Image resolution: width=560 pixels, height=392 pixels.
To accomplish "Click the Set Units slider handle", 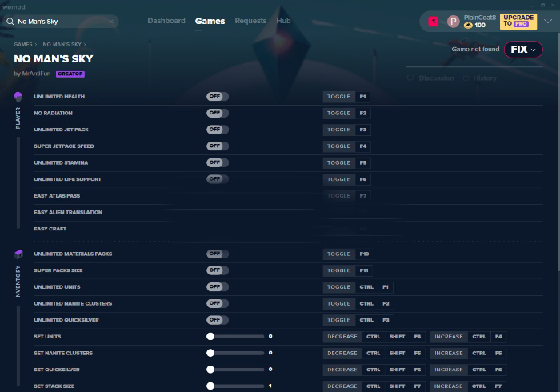I will point(210,336).
